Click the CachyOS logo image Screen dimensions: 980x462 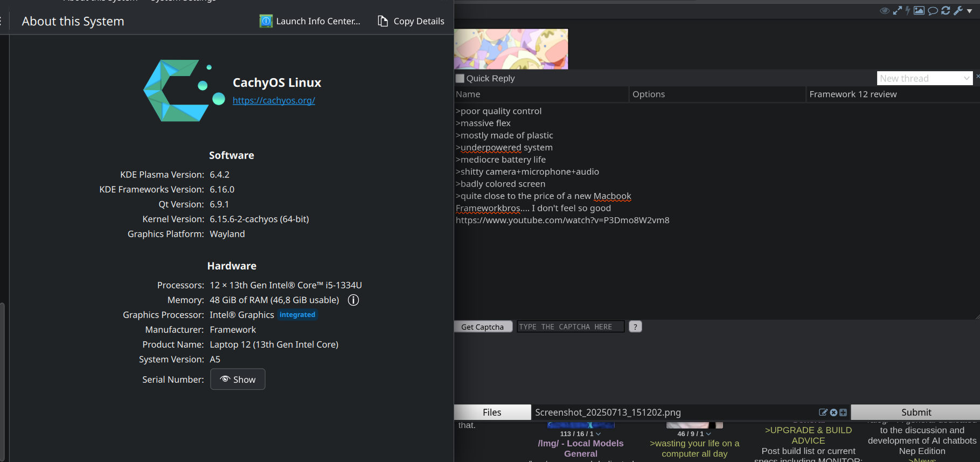(184, 91)
